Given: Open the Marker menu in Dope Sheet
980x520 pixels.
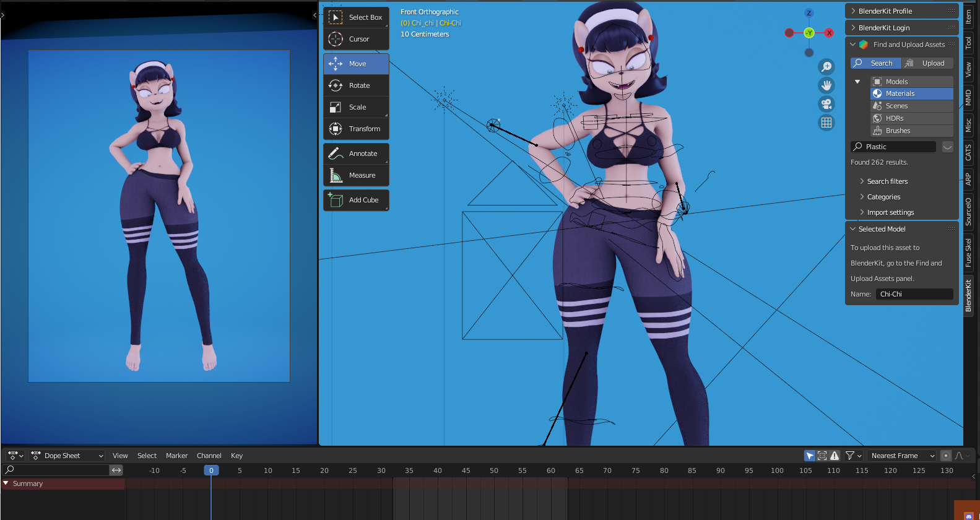Looking at the screenshot, I should point(176,456).
